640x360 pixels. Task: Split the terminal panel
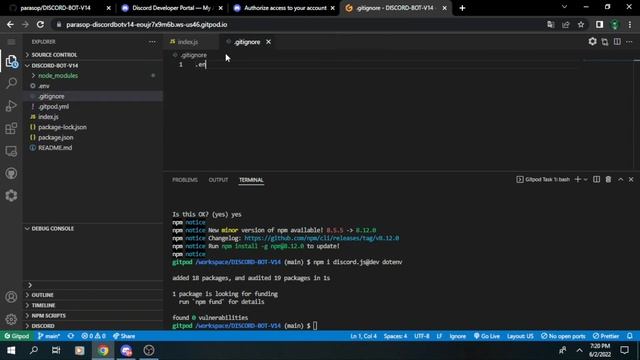(x=596, y=180)
